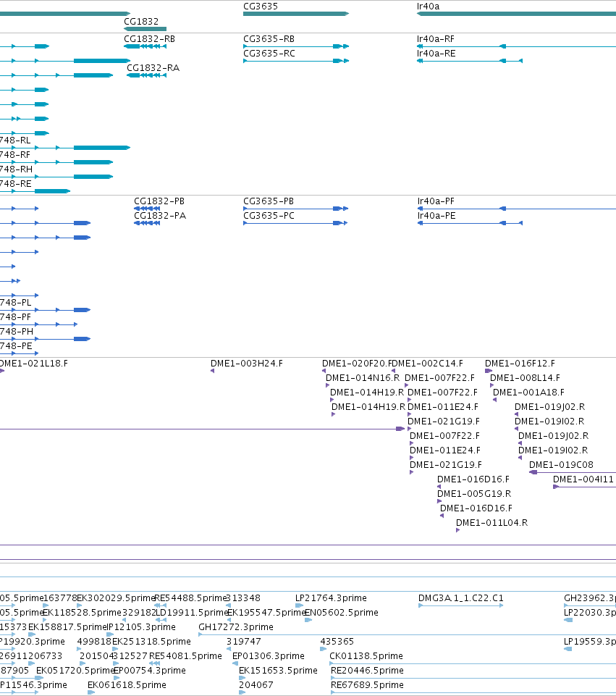
Task: Select clone label DME1-002C14.F
Action: click(428, 364)
